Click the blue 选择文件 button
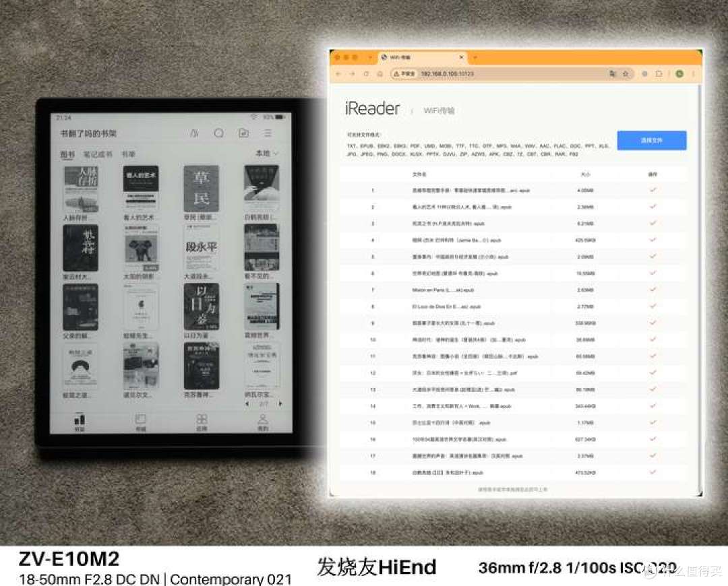Image resolution: width=728 pixels, height=586 pixels. click(651, 140)
